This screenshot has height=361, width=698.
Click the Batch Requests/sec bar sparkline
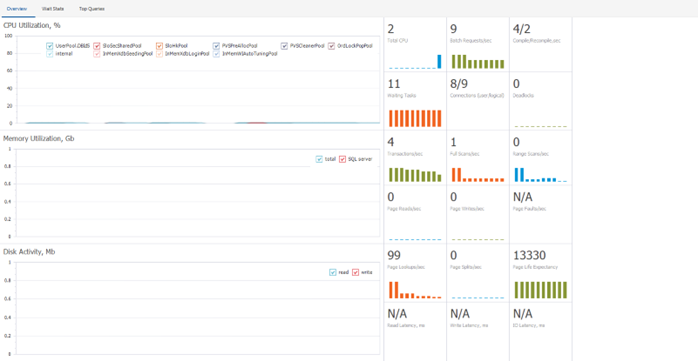pos(478,61)
